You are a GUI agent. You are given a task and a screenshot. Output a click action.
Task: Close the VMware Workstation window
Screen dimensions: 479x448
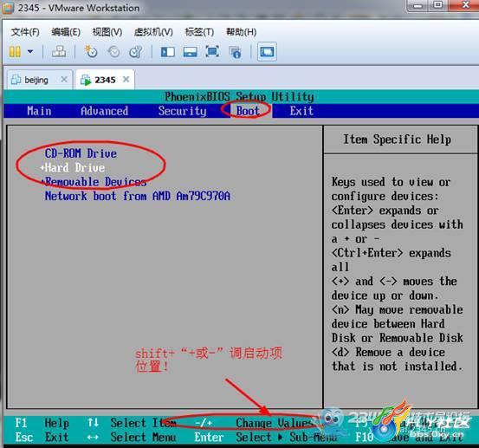click(465, 5)
